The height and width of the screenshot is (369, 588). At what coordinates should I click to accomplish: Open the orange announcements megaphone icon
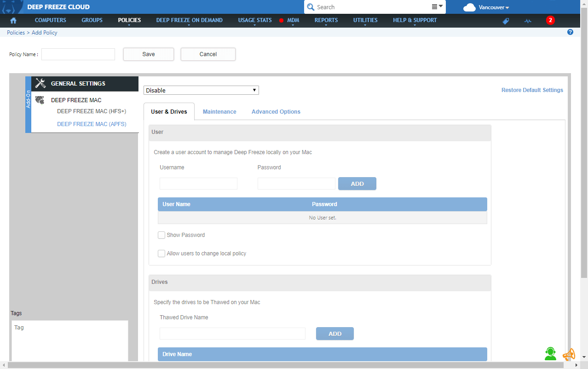tap(569, 354)
